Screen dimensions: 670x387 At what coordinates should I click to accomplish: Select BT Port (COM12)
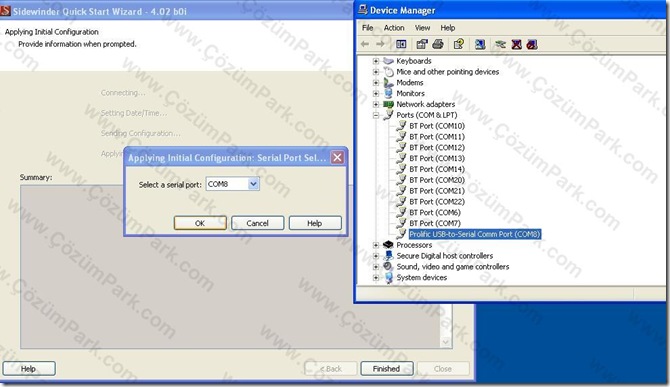(x=437, y=147)
